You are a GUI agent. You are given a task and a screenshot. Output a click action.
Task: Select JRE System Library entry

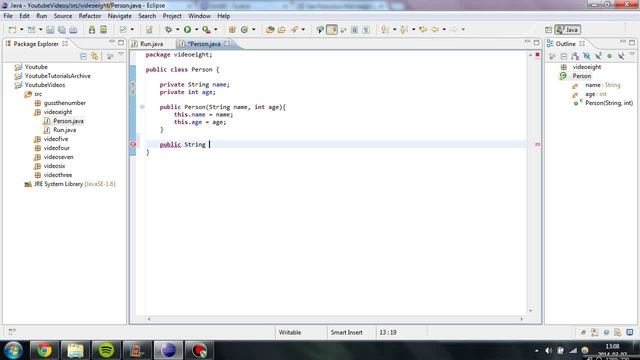(74, 184)
